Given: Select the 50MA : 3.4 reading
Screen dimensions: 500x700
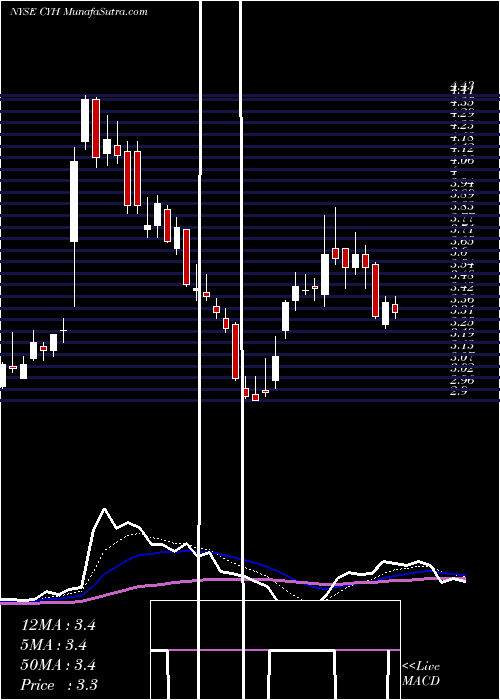Looking at the screenshot, I should (x=58, y=665).
